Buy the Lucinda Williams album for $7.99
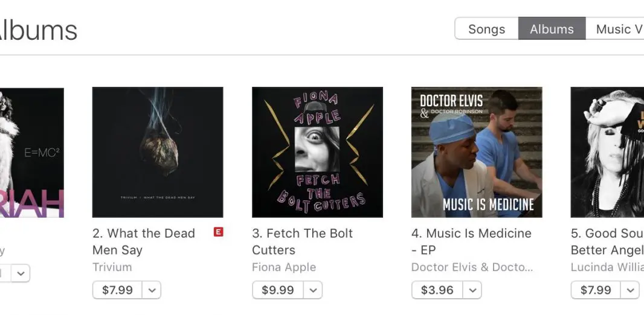The width and height of the screenshot is (644, 315). click(x=596, y=290)
